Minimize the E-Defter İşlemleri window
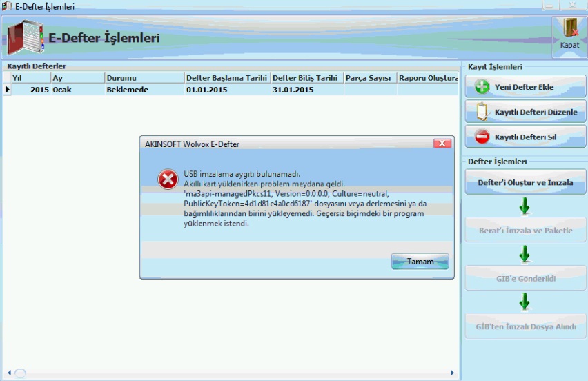This screenshot has width=588, height=381. pos(549,6)
